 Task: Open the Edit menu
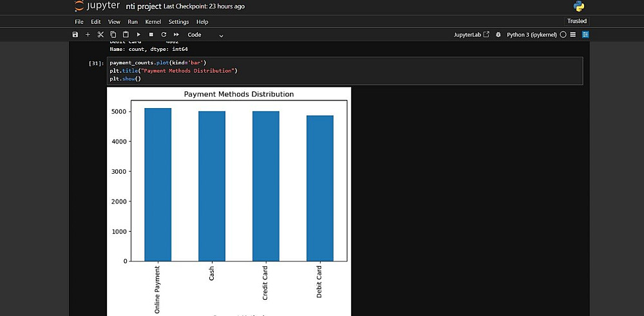96,22
